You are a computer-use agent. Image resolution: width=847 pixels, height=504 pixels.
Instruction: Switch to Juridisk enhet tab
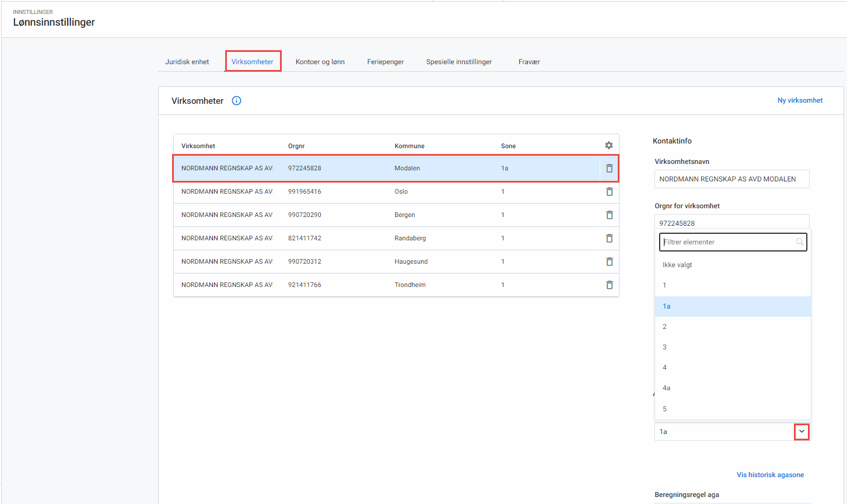click(187, 62)
